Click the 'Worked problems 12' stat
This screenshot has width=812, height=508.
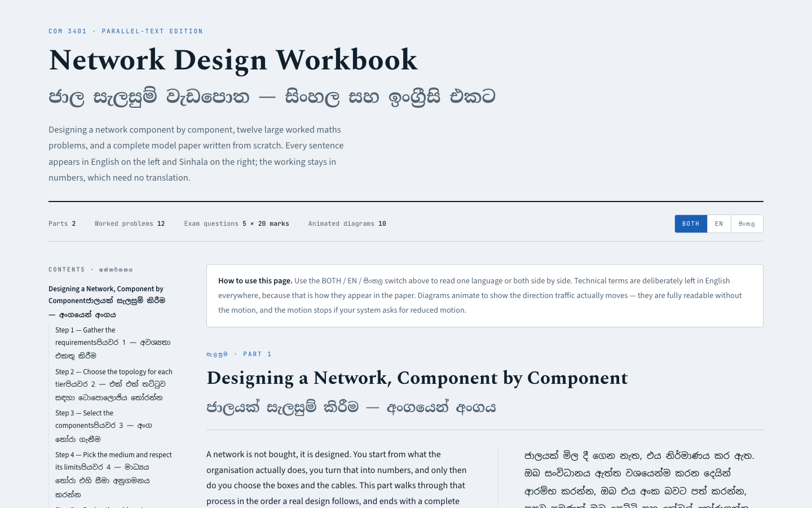[130, 224]
